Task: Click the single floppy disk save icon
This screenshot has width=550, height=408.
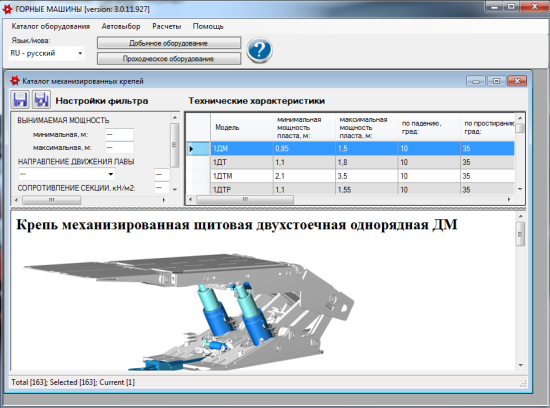Action: point(20,100)
